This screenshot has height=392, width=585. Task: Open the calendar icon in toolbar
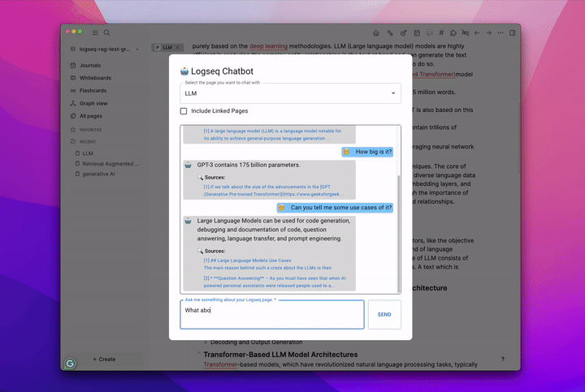pyautogui.click(x=417, y=32)
